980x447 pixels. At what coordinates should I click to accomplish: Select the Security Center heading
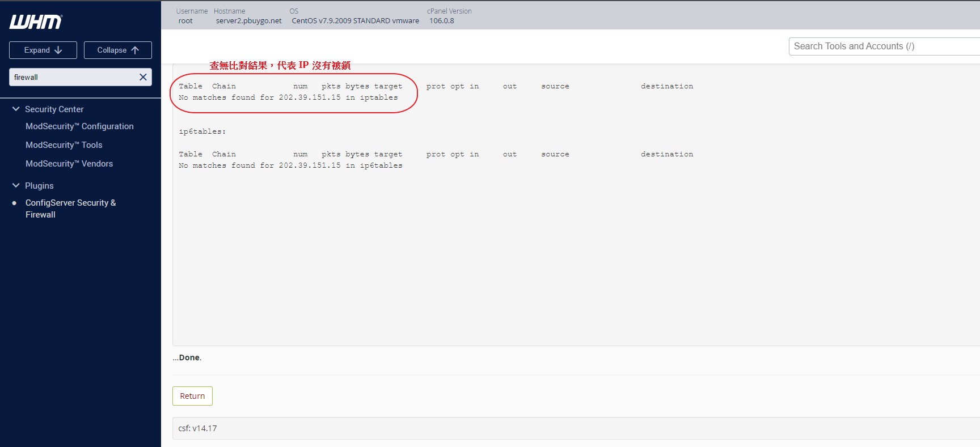(54, 109)
